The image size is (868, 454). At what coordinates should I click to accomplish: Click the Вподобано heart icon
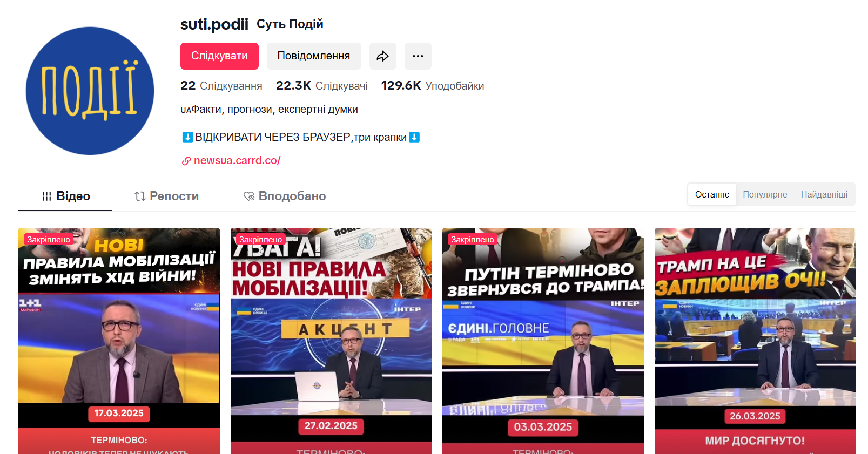(x=249, y=196)
